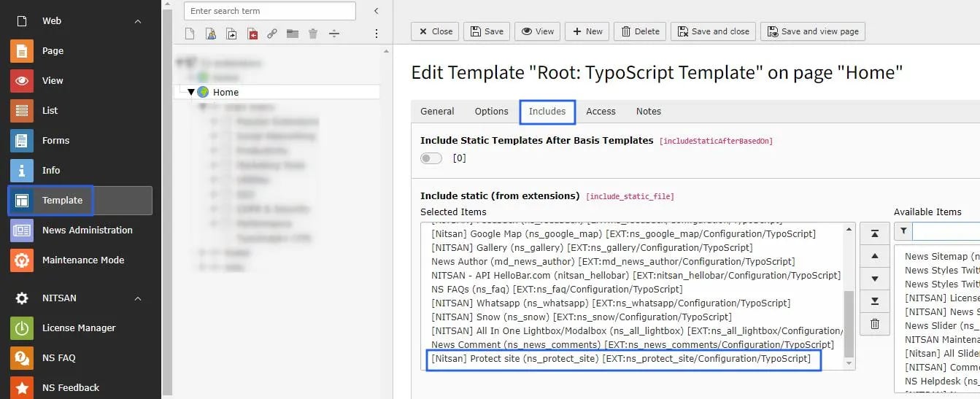Switch to the General tab
The image size is (980, 399).
(437, 112)
